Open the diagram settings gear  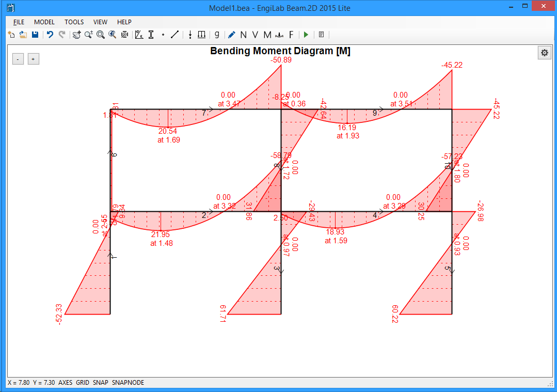544,53
